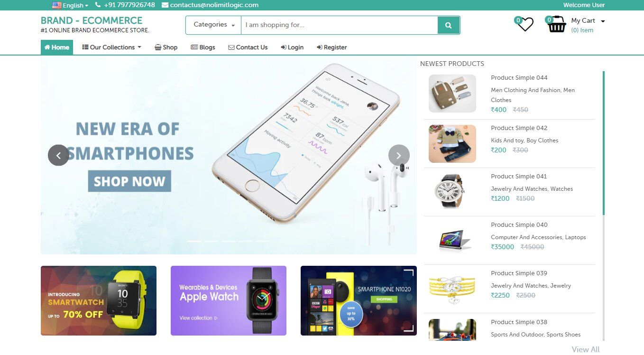Focus the 'I am shopping for' search field
644x355 pixels.
tap(339, 25)
